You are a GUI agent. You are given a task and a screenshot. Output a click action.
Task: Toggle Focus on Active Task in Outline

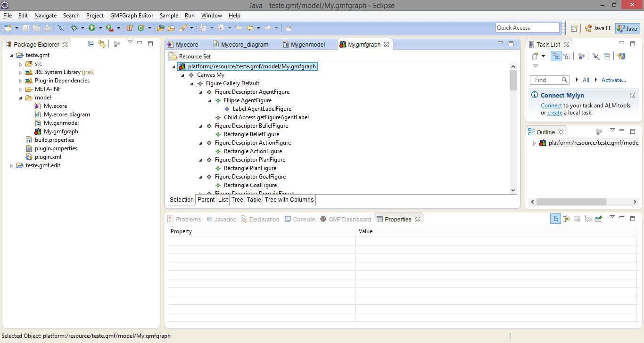[599, 132]
